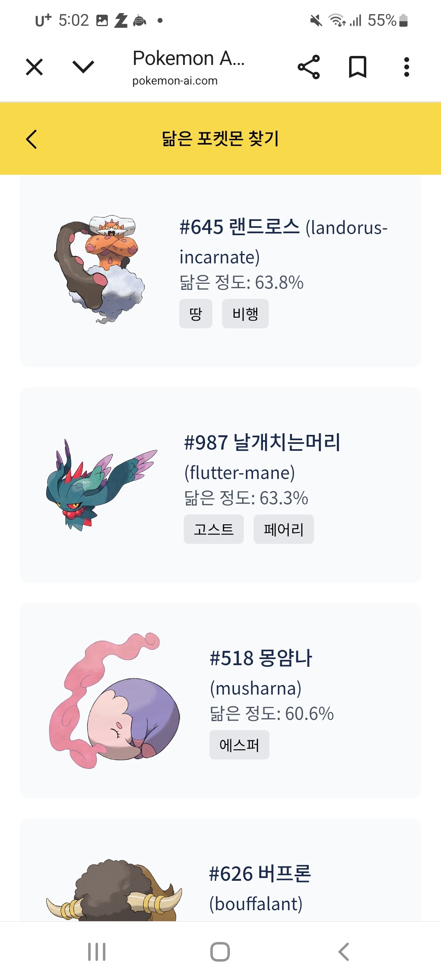The height and width of the screenshot is (980, 441).
Task: Tap the pokemon-ai.com address text
Action: click(175, 81)
